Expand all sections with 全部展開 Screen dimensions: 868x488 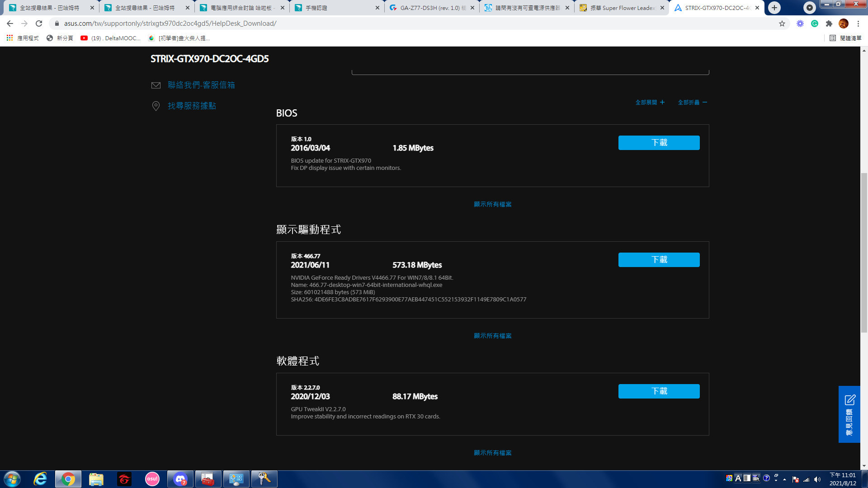[x=650, y=103]
